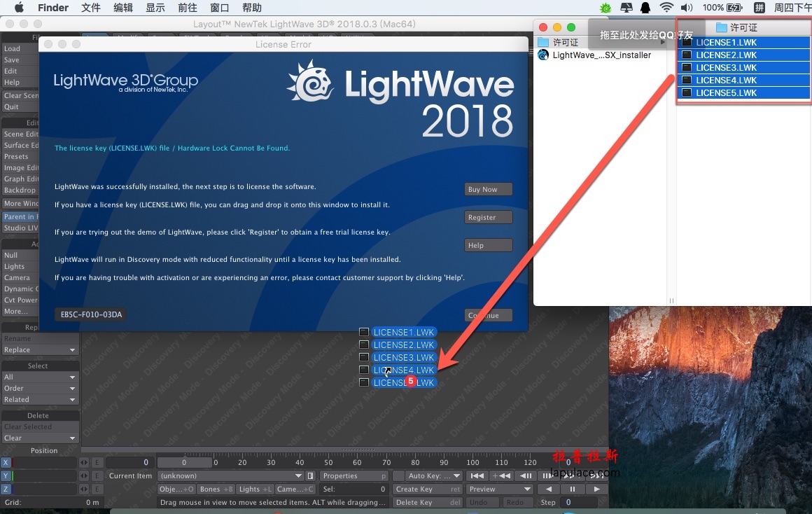Open the Pinyin input method icon
The width and height of the screenshot is (812, 514).
click(759, 8)
